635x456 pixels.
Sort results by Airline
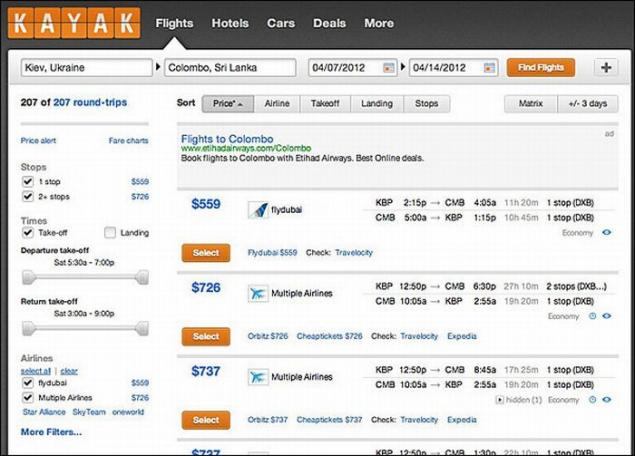(277, 104)
